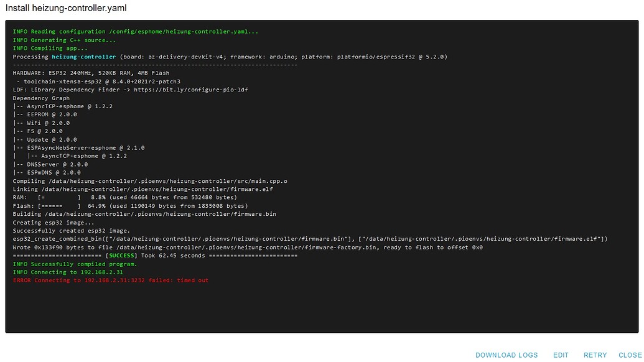Image resolution: width=644 pixels, height=362 pixels.
Task: Click the 'INFO Generating C++ source' line
Action: (64, 40)
